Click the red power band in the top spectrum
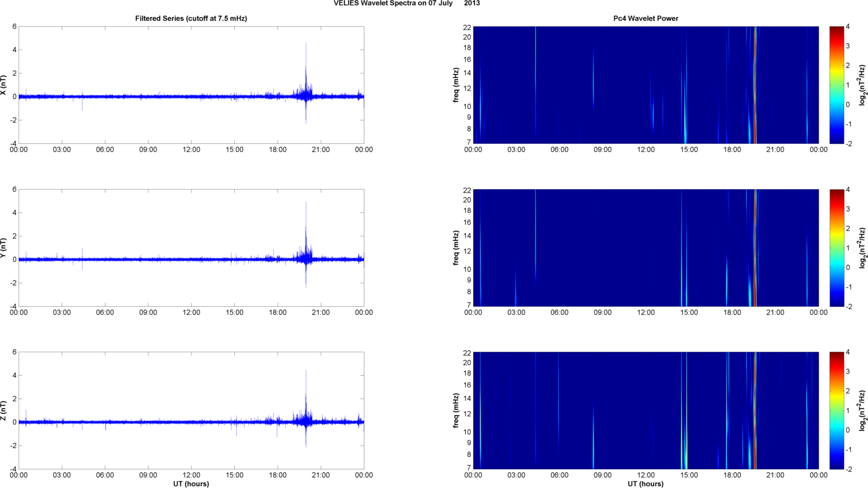This screenshot has width=868, height=488. pos(755,85)
